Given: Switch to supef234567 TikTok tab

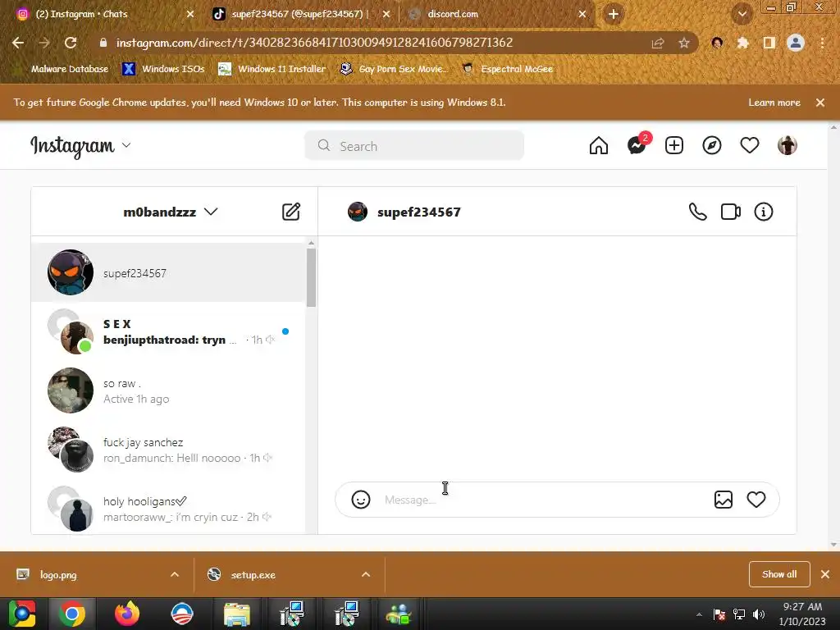Looking at the screenshot, I should (300, 14).
